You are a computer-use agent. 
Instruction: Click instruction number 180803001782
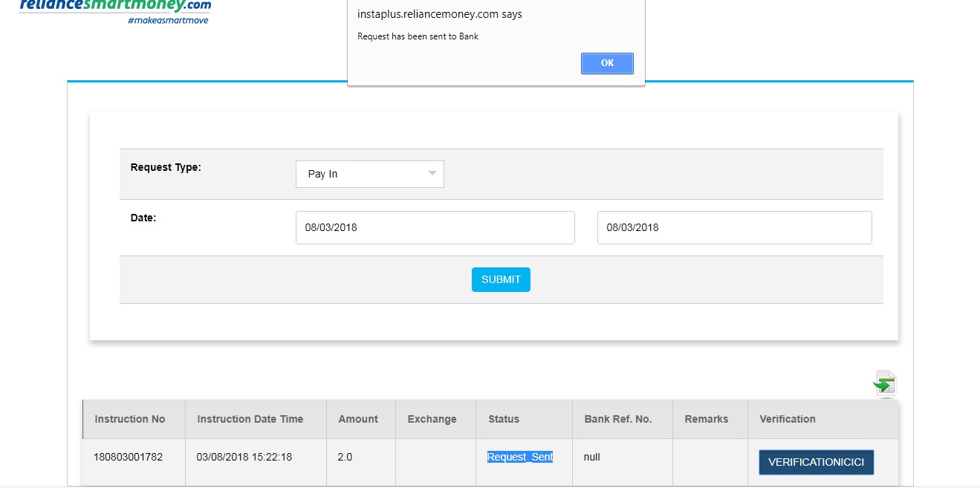pos(127,457)
